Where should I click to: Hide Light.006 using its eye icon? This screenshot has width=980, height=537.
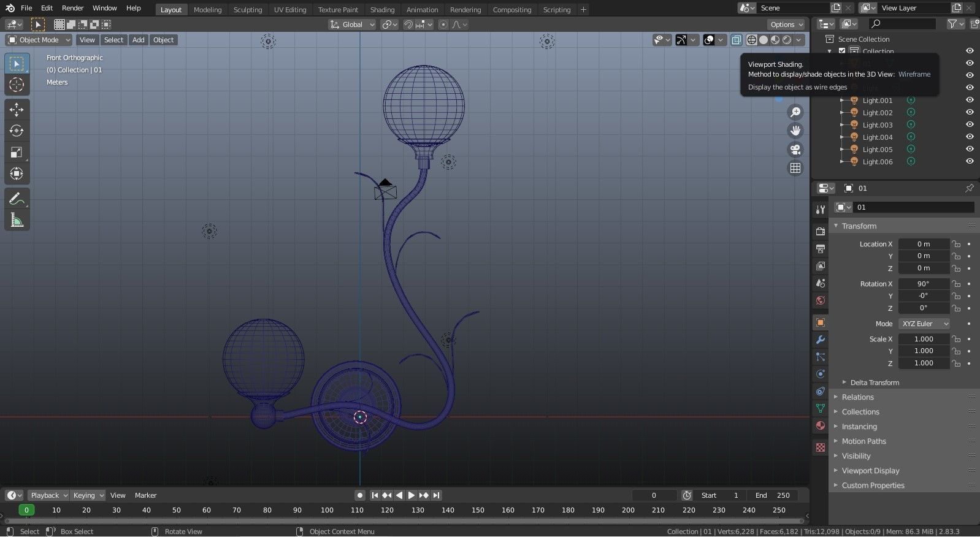970,161
